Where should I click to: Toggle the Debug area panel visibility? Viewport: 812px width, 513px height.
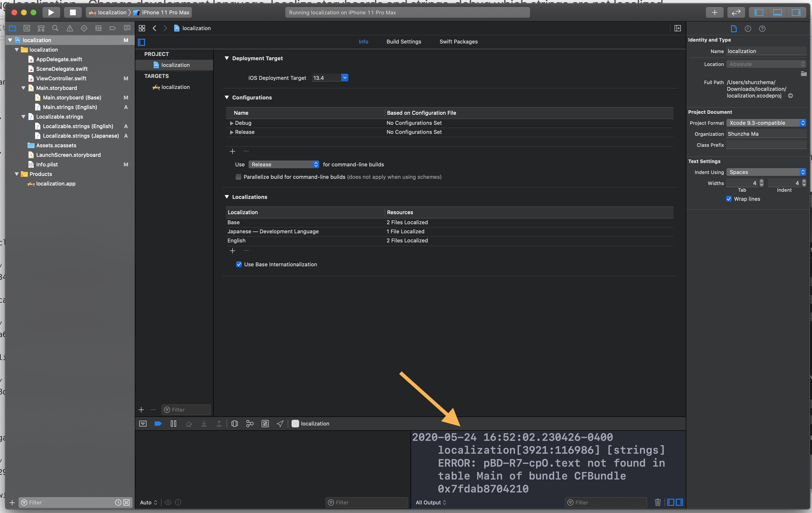[777, 12]
